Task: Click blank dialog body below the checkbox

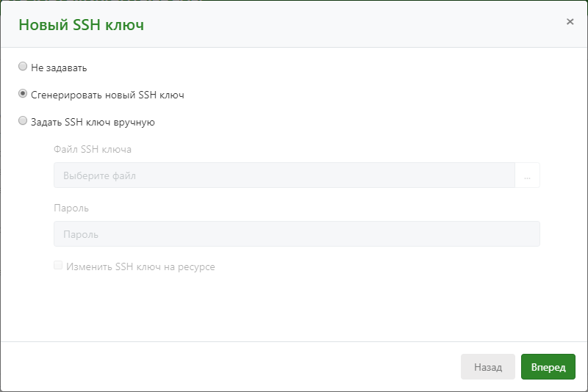Action: coord(294,308)
